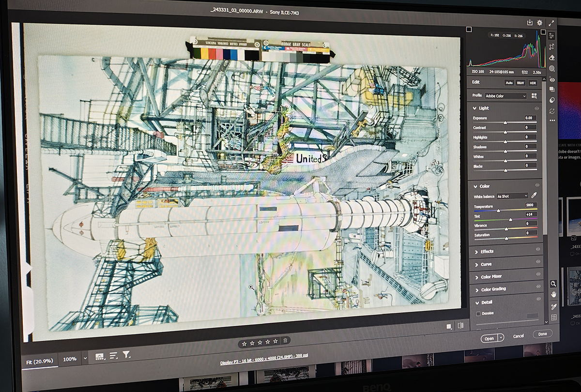Click the filmstrip layout icon
Viewport: 581px width, 392px height.
tap(101, 356)
